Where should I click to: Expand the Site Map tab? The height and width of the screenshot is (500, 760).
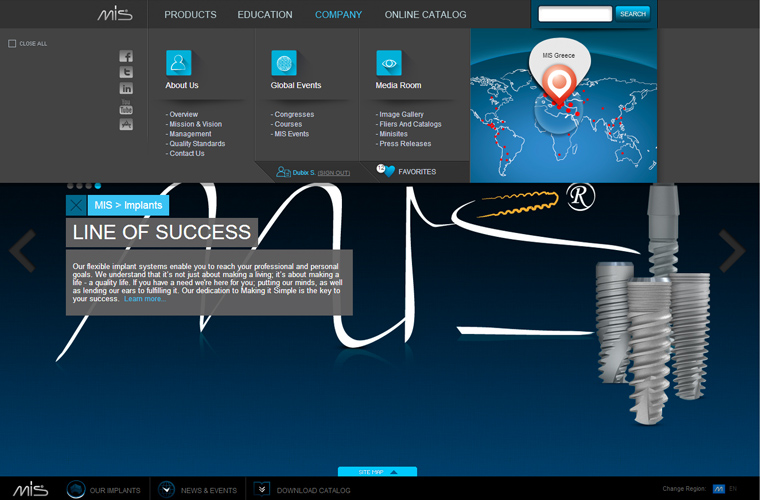click(x=377, y=471)
